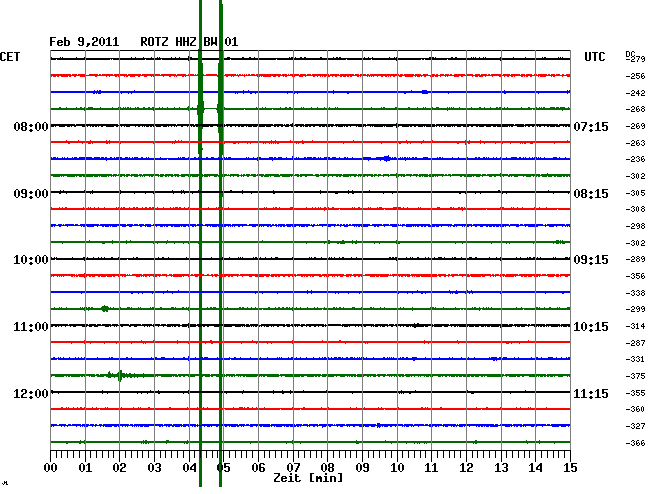Select the x-axis minute label "10"
650x494 pixels.
pos(397,468)
